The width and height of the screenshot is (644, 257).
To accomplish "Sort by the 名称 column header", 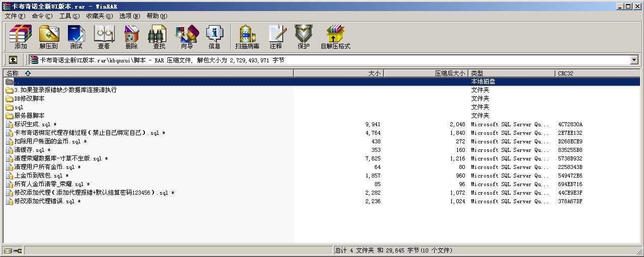I will [x=148, y=73].
